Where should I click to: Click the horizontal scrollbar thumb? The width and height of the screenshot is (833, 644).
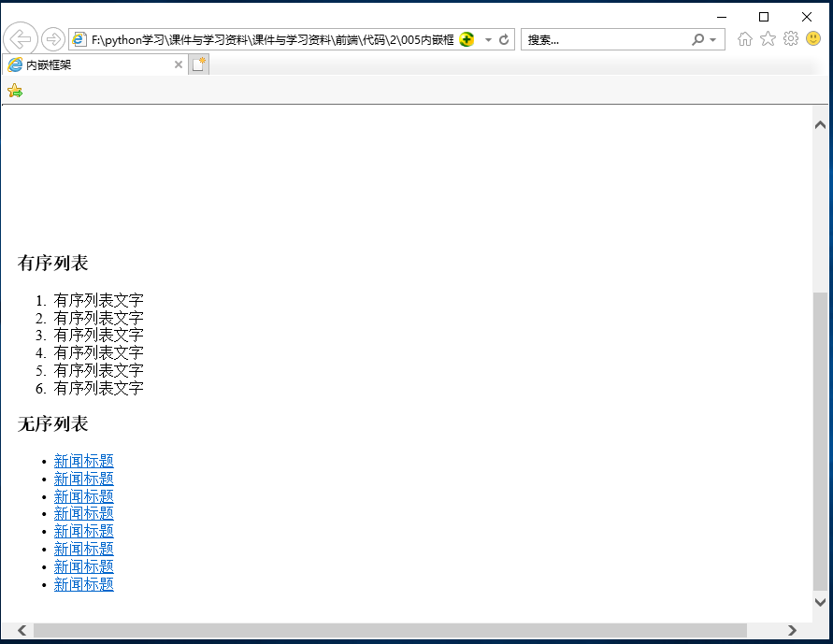point(391,630)
